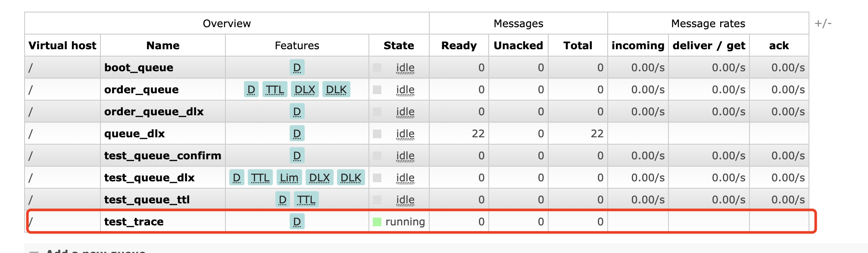Screen dimensions: 868x253
Task: Sort by the Virtual host column
Action: [62, 46]
